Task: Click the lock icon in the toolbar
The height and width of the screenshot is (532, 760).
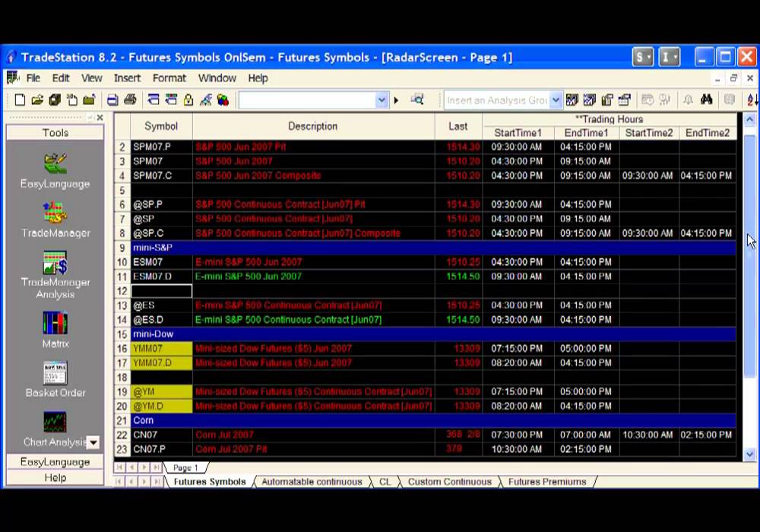Action: pos(188,100)
